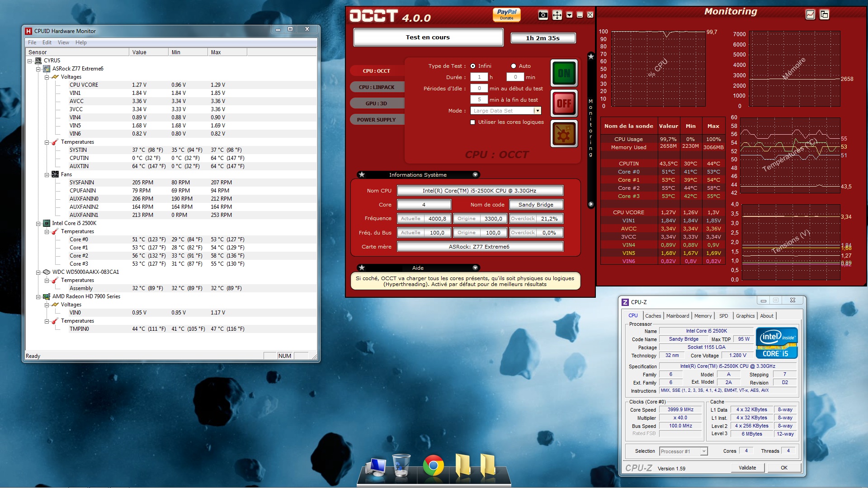Click the Durée hours input field
Viewport: 868px width, 488px height.
tap(479, 77)
